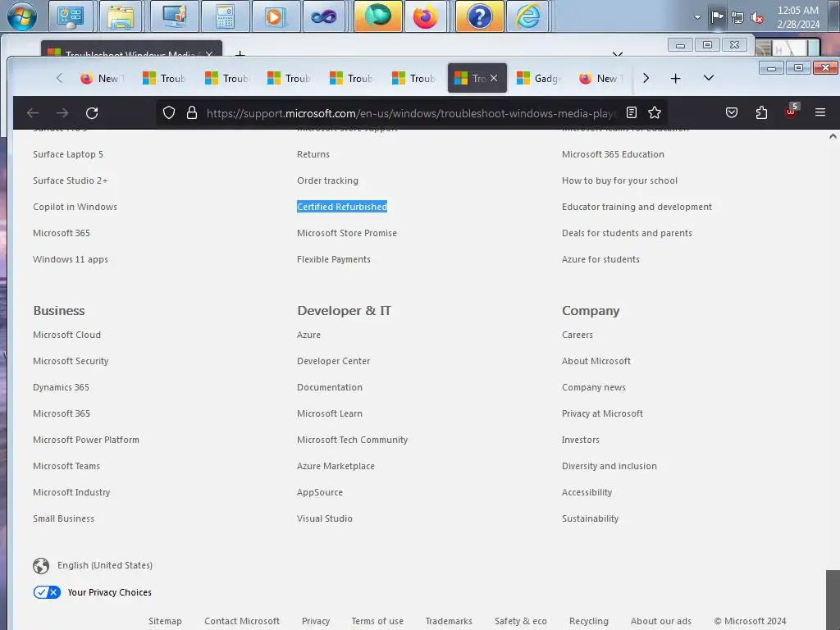Reload the current page
Screen dimensions: 840x630
click(92, 113)
